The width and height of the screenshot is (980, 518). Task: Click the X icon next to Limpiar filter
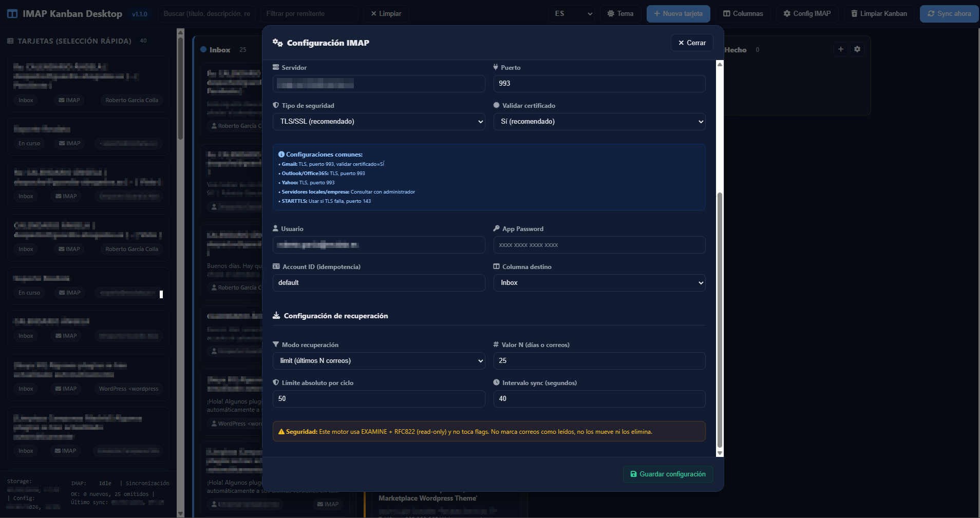[x=374, y=14]
